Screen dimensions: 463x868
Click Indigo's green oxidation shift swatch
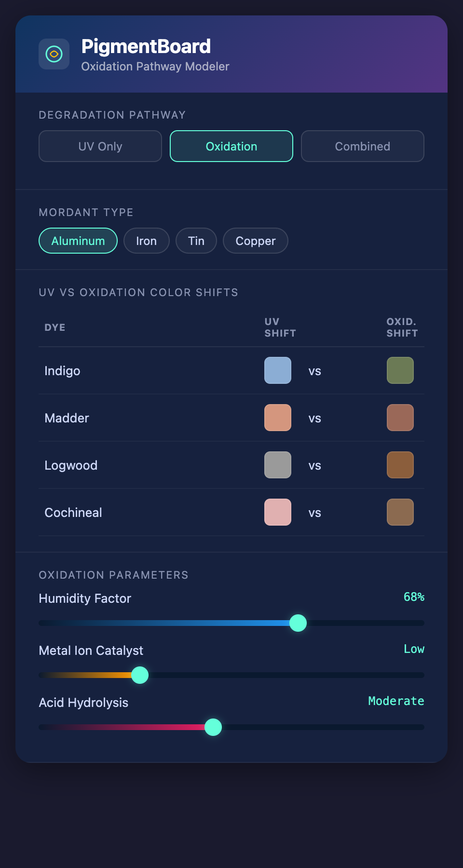pyautogui.click(x=400, y=370)
